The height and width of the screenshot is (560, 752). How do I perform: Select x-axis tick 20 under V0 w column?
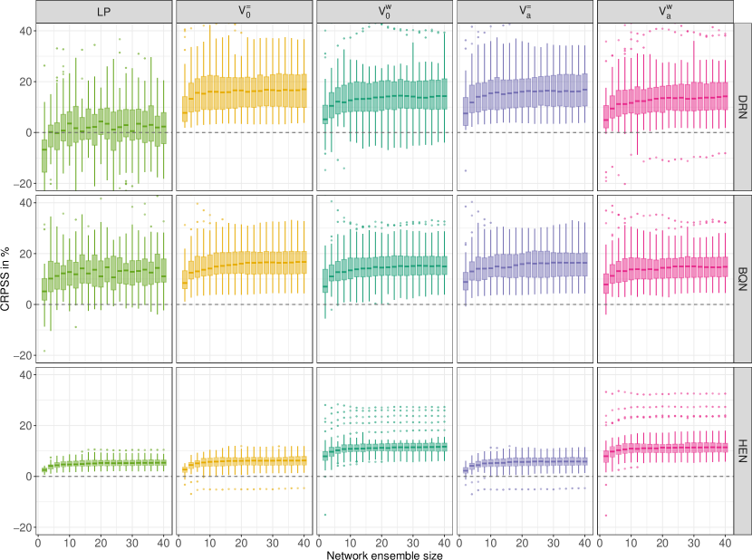point(381,543)
